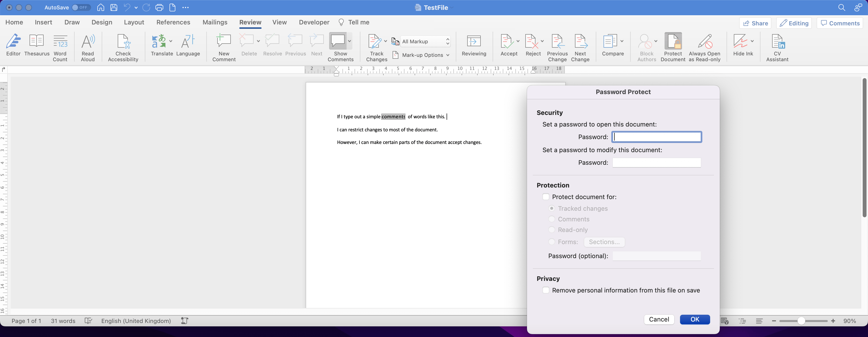Show the Word Count

pos(60,48)
